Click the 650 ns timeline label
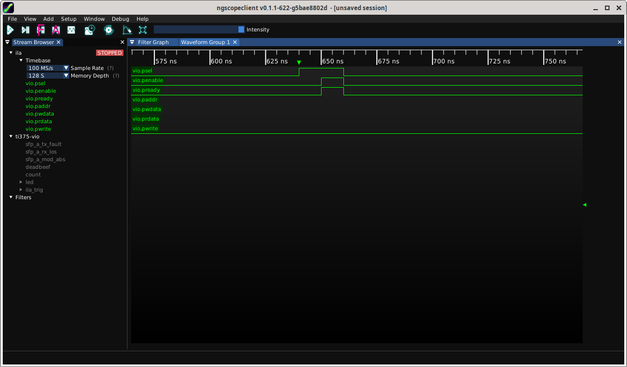 point(333,61)
